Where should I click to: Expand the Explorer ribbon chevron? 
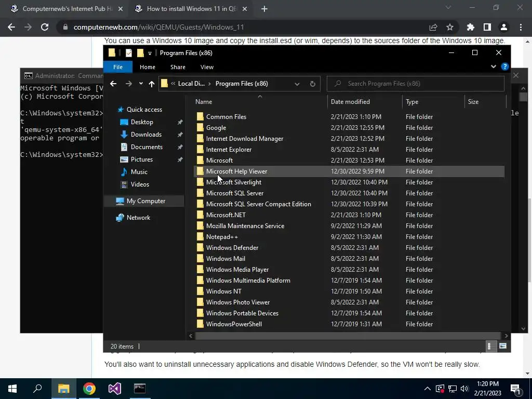tap(494, 67)
